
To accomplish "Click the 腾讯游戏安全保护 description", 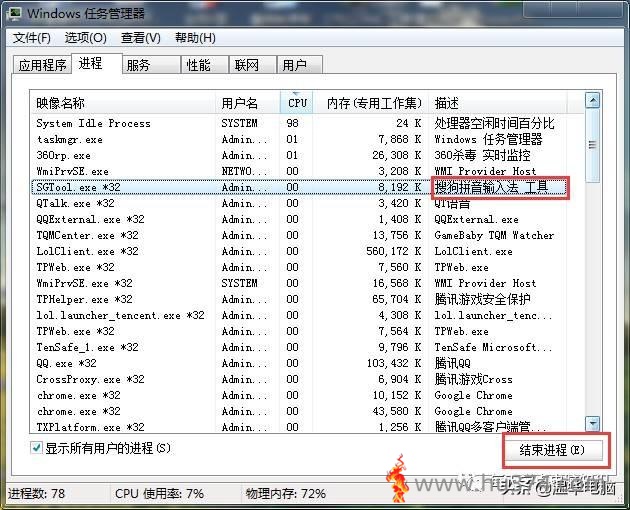I will pos(482,299).
